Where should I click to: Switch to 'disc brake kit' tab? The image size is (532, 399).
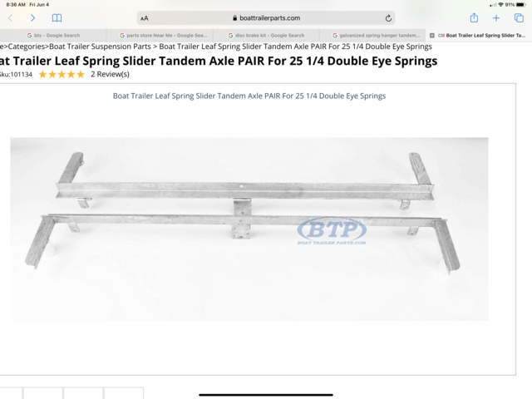point(266,35)
